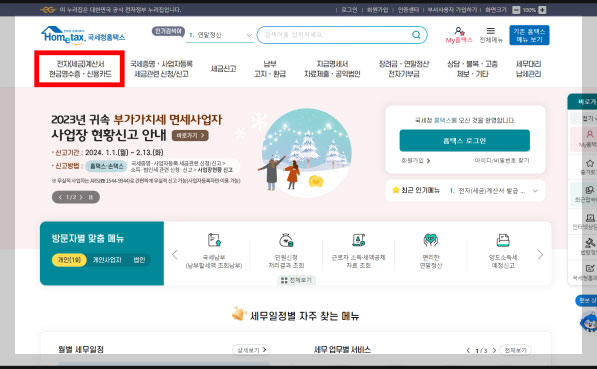
Task: Click the 세무 업무별 서비스 heading
Action: click(x=342, y=350)
